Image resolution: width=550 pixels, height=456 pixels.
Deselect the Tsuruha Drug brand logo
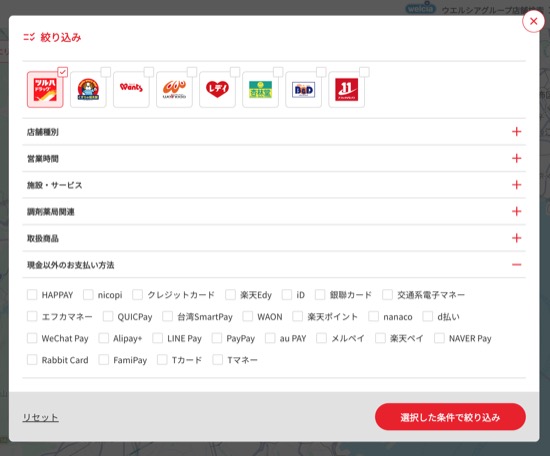pos(45,89)
